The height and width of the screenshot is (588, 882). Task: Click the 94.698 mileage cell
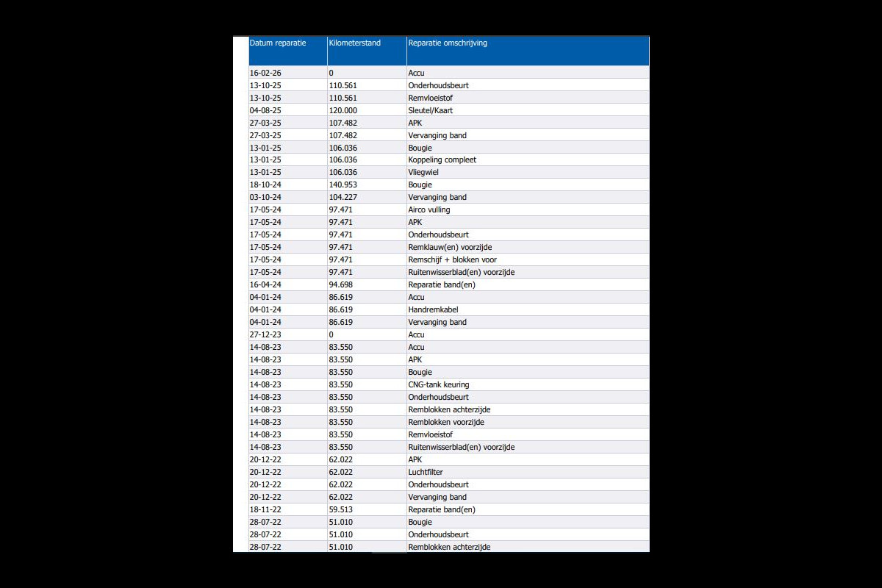click(x=341, y=285)
